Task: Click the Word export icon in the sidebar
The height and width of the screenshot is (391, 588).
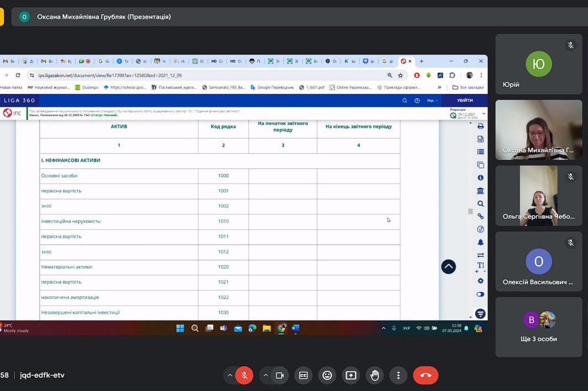Action: coord(480,139)
